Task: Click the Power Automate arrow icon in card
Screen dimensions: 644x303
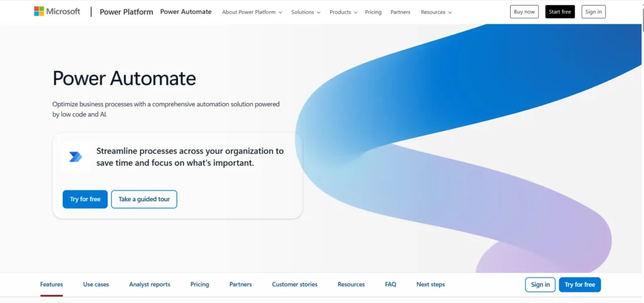Action: coord(75,157)
